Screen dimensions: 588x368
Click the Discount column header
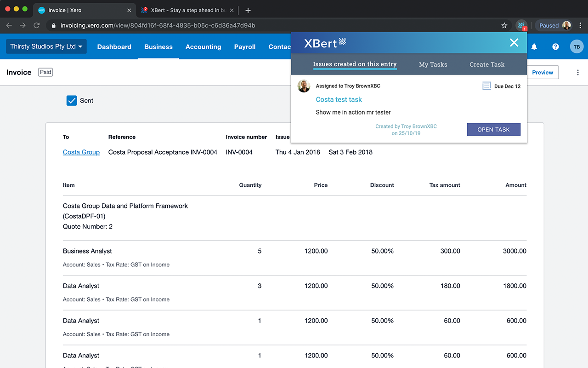(x=382, y=185)
